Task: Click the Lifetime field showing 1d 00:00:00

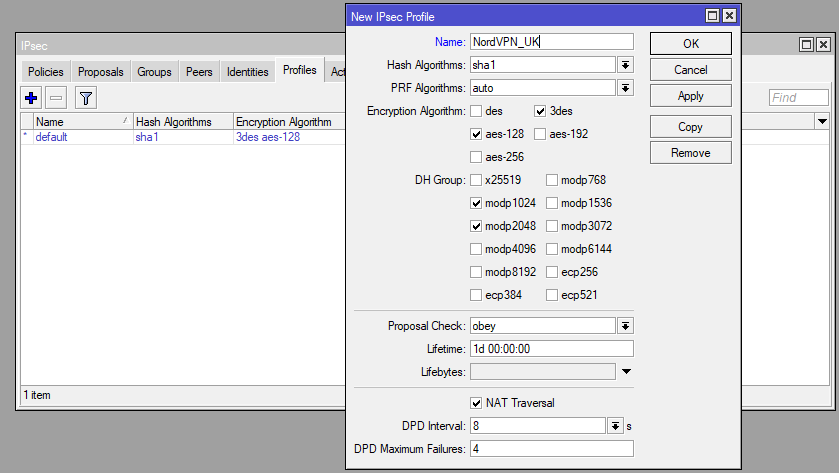Action: click(552, 349)
